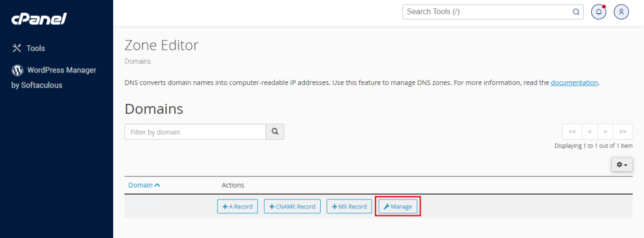Go to next page of domains

pos(606,132)
